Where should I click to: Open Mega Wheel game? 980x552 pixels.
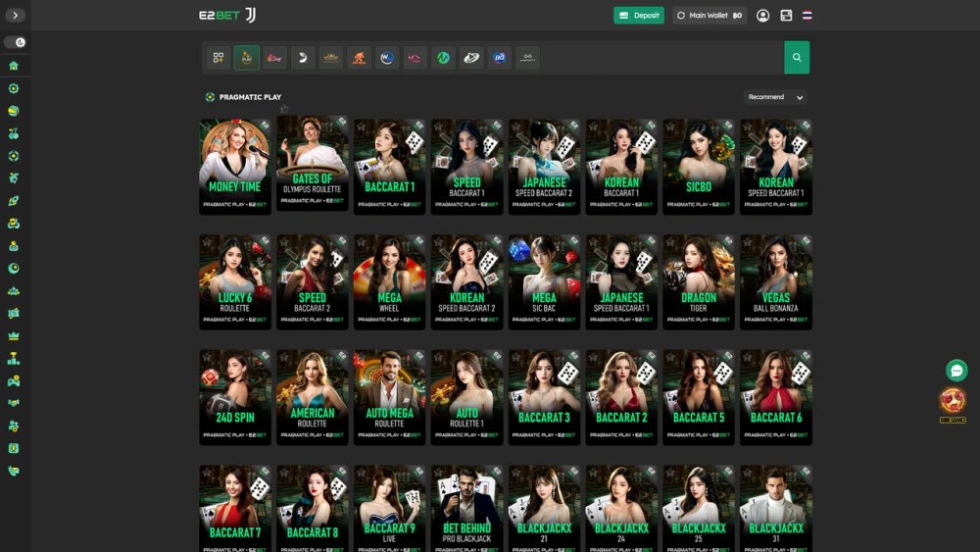[389, 282]
